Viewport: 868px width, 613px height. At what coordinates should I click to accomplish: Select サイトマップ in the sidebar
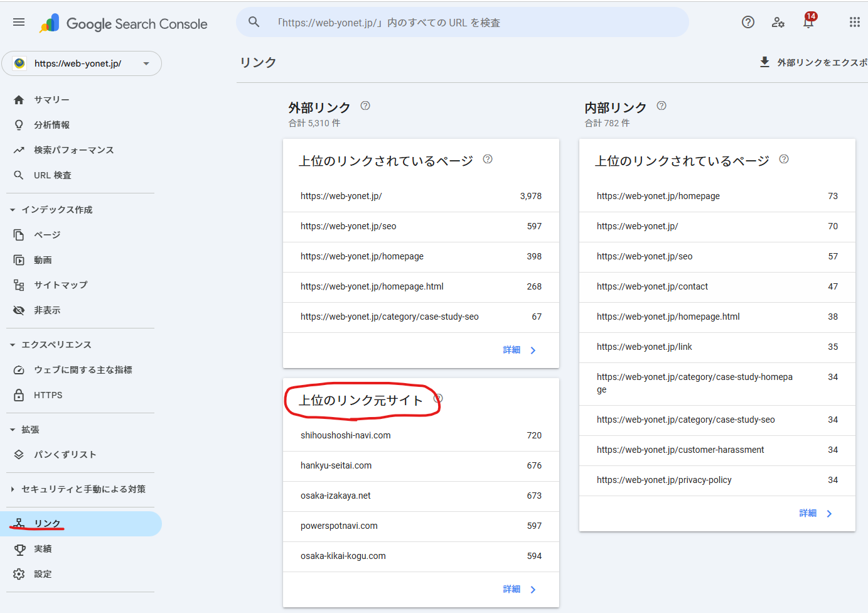(60, 285)
